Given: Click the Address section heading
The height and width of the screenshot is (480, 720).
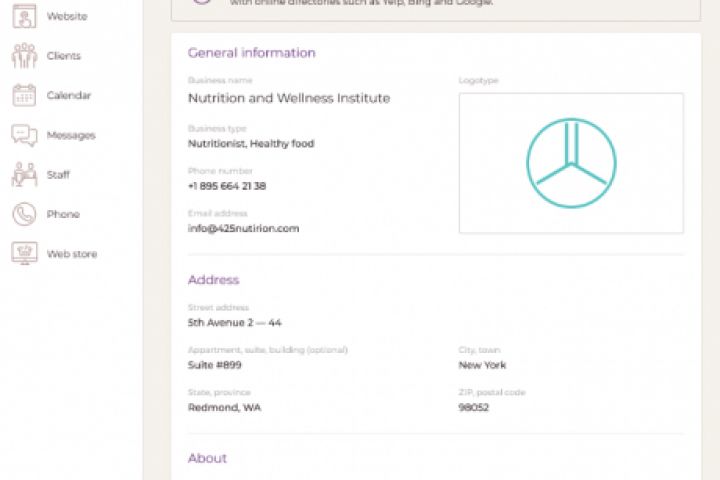Looking at the screenshot, I should point(213,280).
